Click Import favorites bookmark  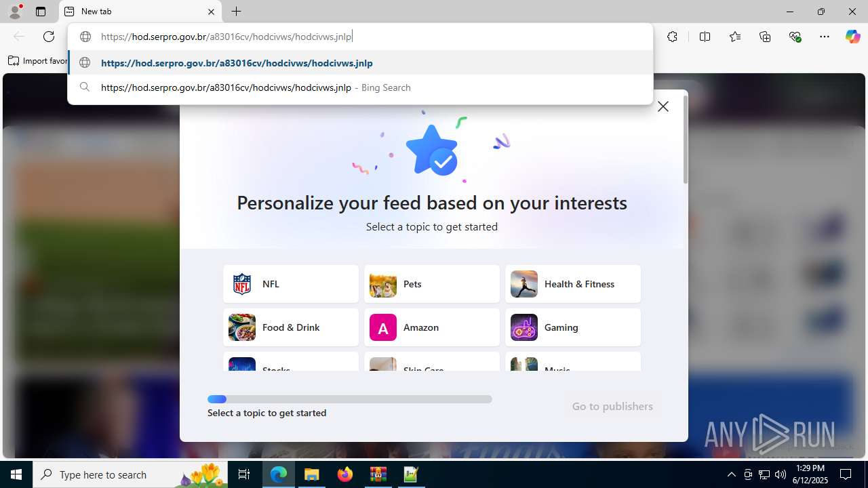[x=38, y=61]
